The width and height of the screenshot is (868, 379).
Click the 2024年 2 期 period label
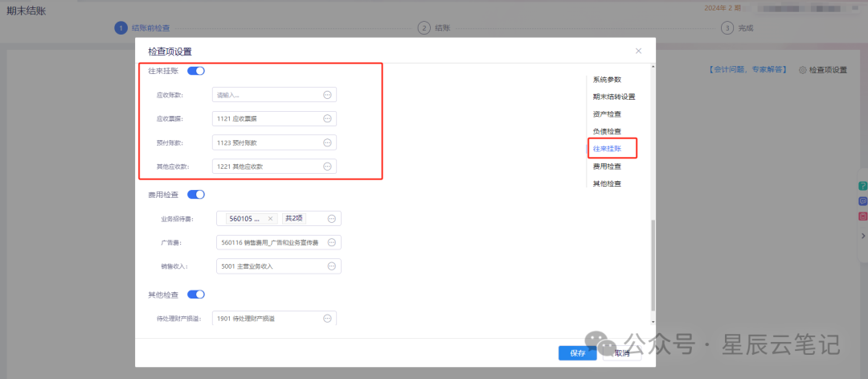click(x=723, y=8)
